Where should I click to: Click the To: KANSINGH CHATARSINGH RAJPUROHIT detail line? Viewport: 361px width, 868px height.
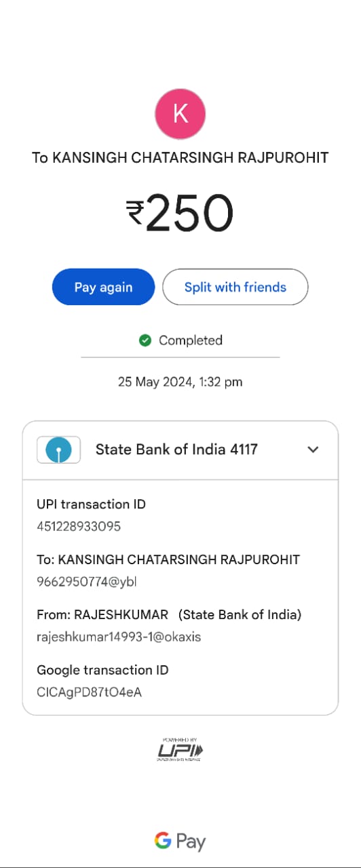[x=168, y=559]
